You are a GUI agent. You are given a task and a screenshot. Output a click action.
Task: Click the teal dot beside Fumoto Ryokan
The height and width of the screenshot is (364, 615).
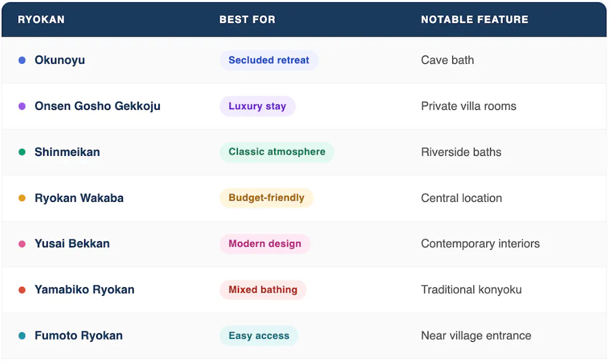click(22, 336)
